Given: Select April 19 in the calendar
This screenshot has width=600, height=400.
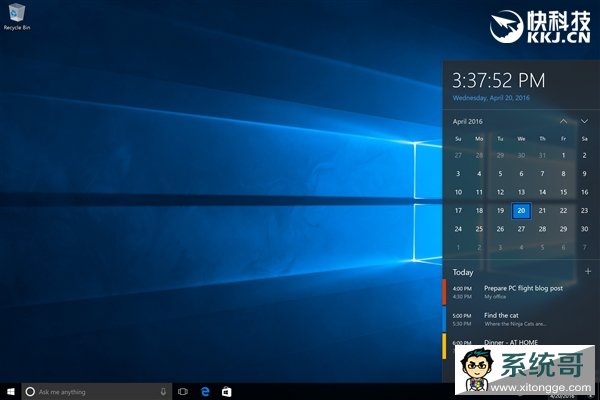Looking at the screenshot, I should pos(500,211).
